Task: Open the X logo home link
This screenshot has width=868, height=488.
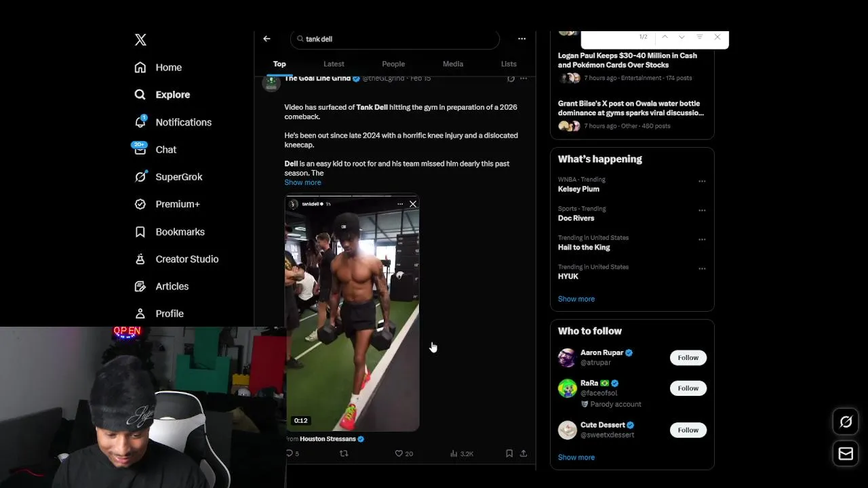Action: [x=140, y=39]
